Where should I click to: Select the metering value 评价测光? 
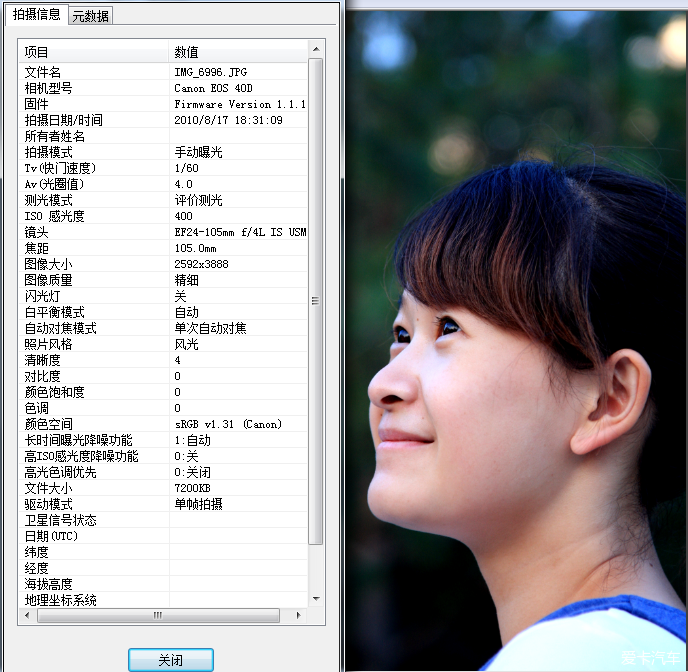[x=198, y=200]
